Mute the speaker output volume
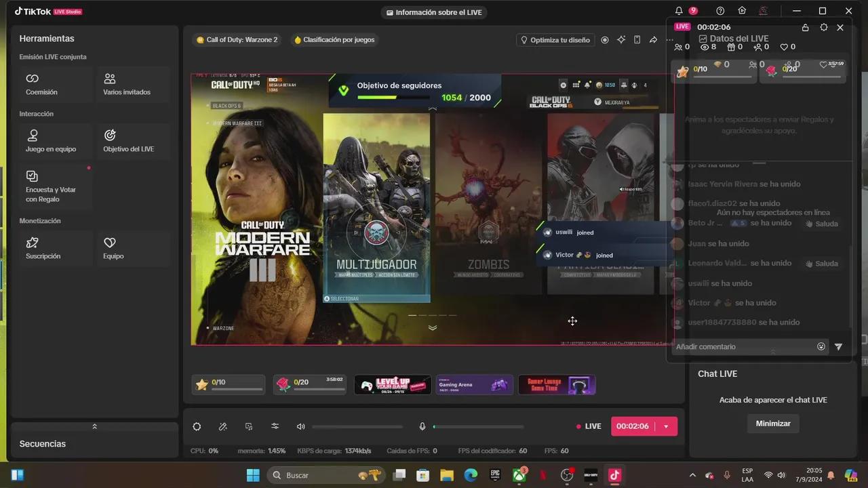 [x=300, y=426]
